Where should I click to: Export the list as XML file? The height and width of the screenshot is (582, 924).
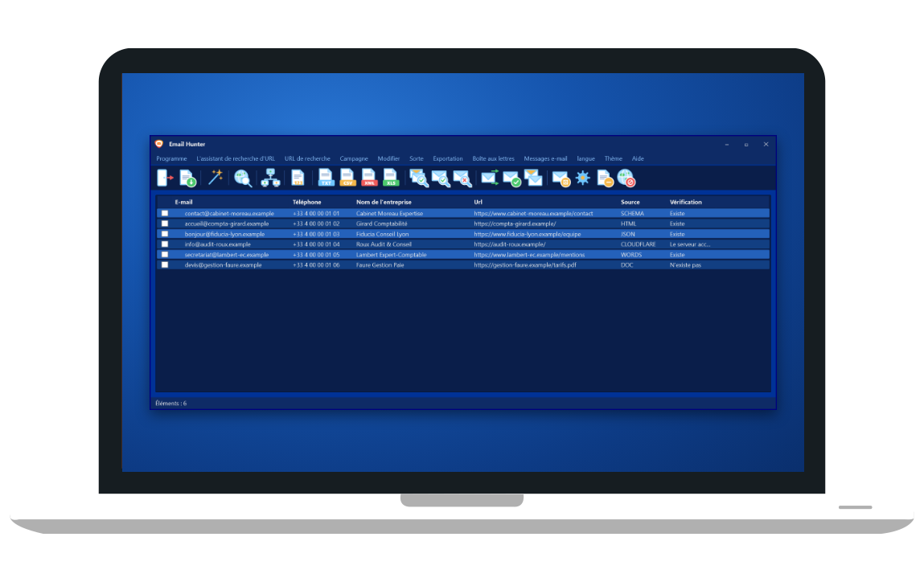pos(369,178)
